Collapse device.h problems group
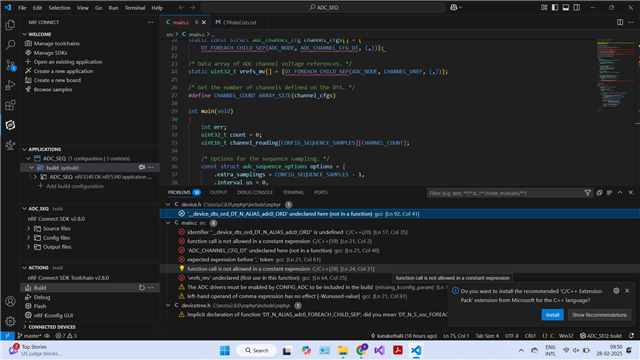 tap(168, 204)
